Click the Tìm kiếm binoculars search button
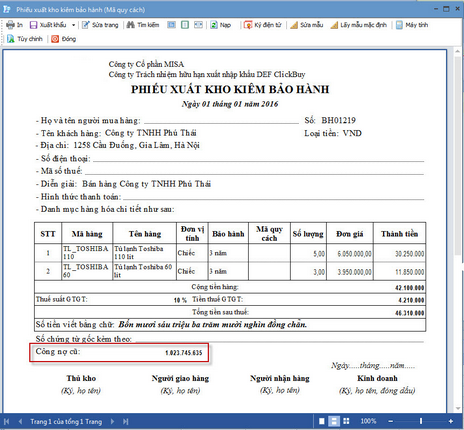 [x=143, y=25]
